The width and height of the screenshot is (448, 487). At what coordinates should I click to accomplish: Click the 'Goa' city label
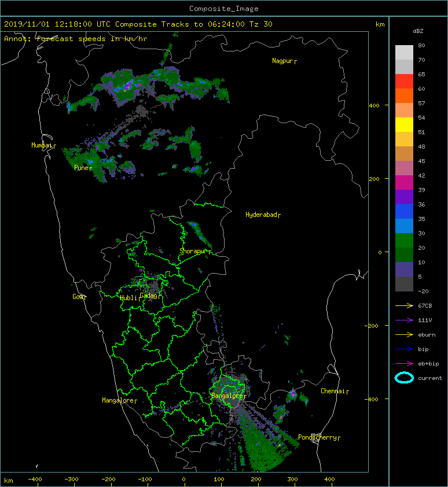[x=78, y=297]
